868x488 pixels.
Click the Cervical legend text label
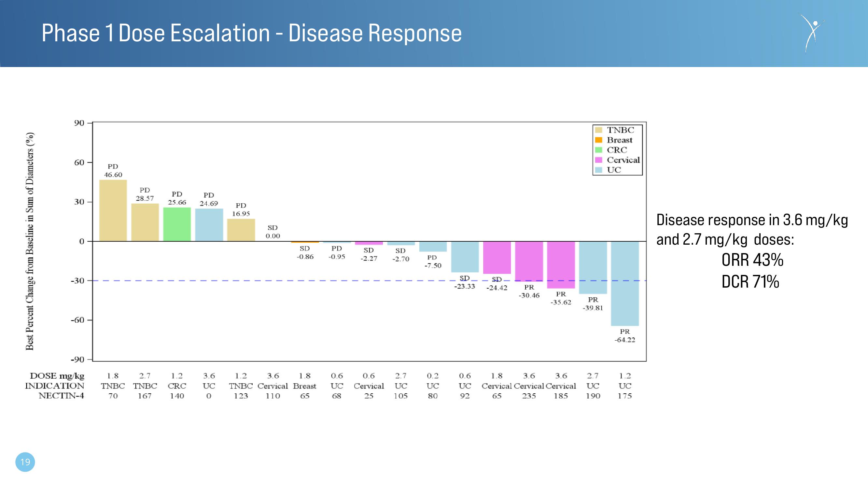(x=623, y=160)
